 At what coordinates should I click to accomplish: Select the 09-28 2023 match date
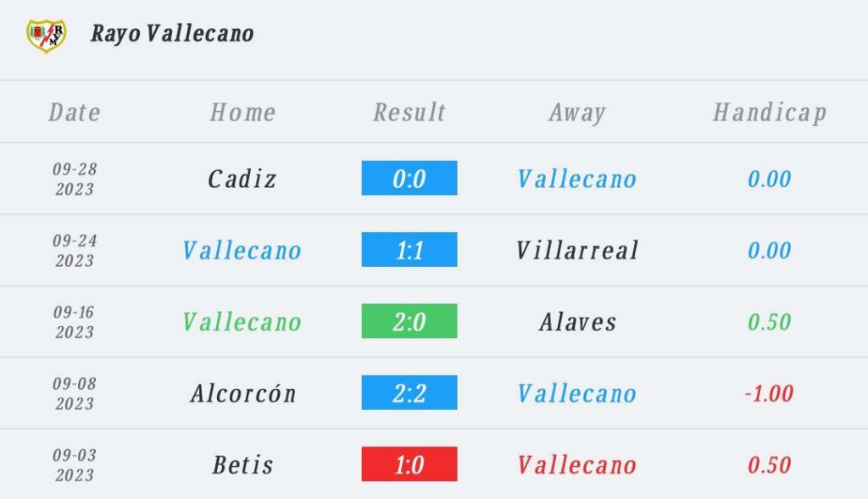(x=75, y=179)
